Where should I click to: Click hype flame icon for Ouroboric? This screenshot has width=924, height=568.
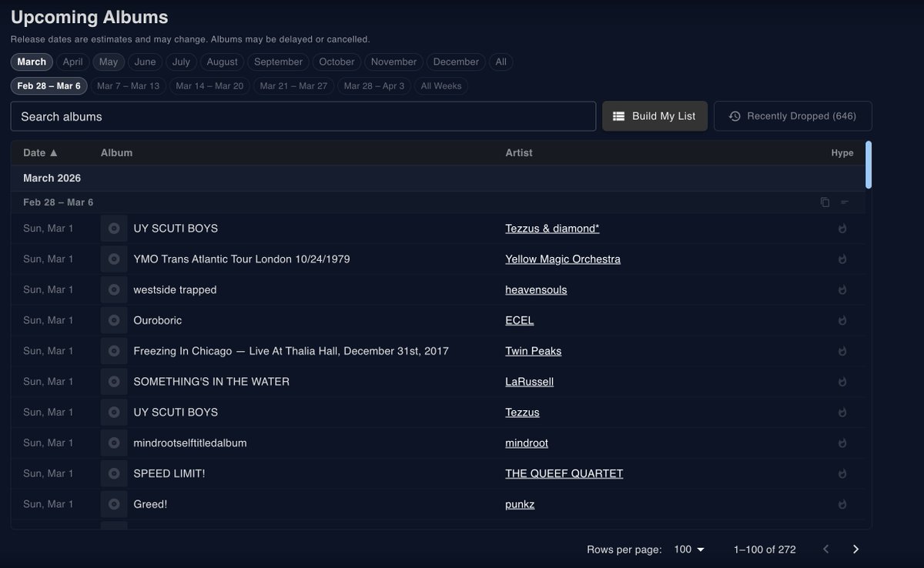(842, 320)
